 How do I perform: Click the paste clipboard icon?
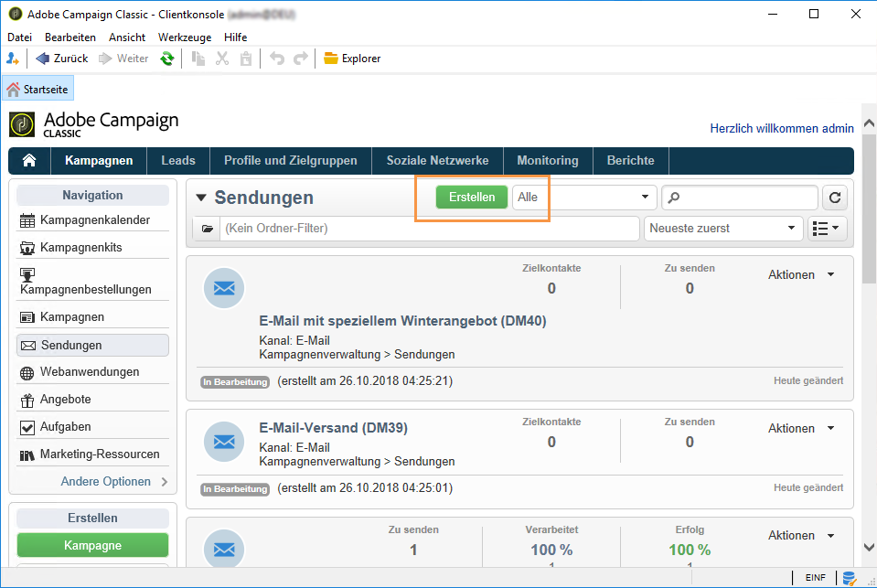pyautogui.click(x=245, y=59)
